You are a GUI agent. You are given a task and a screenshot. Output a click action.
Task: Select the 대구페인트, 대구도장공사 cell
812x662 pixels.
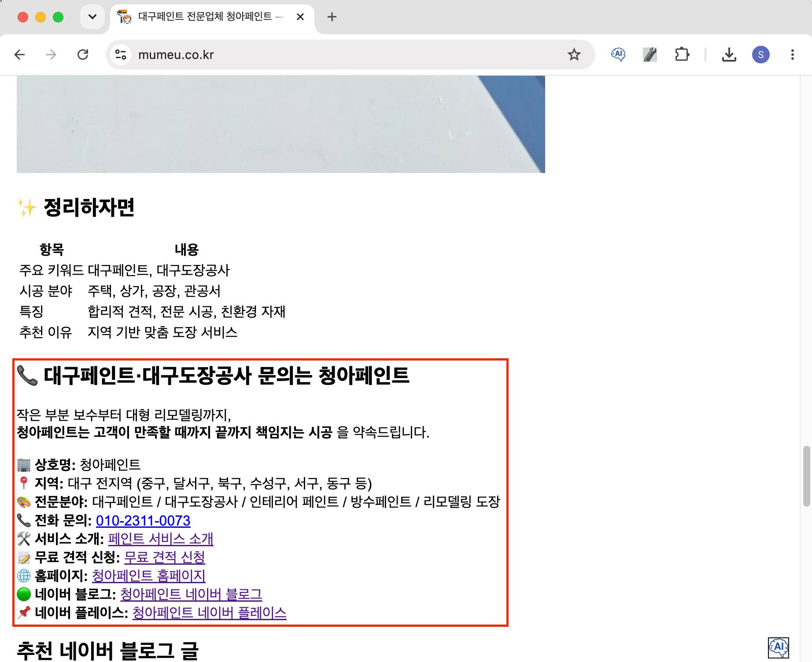159,270
